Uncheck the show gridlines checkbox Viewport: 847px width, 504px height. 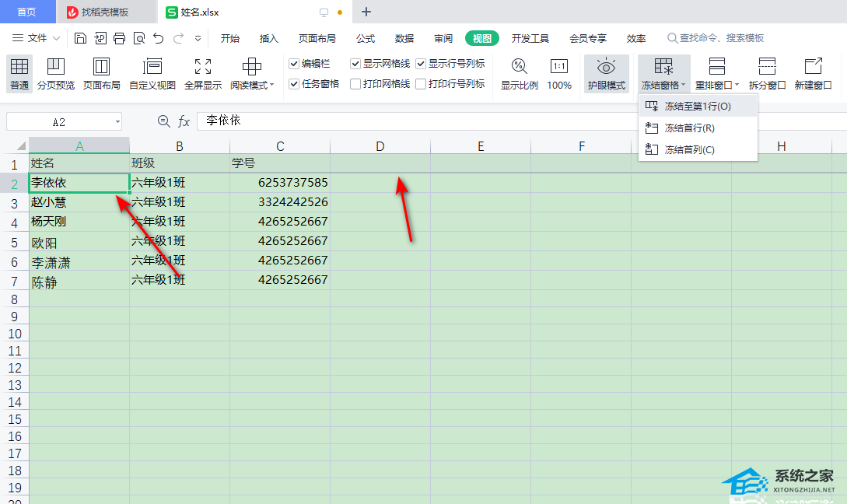355,64
